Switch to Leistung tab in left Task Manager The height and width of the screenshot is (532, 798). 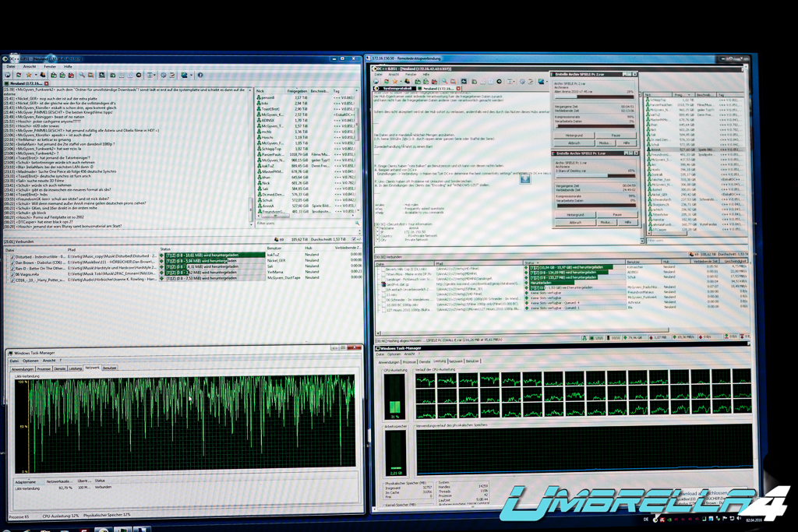75,368
